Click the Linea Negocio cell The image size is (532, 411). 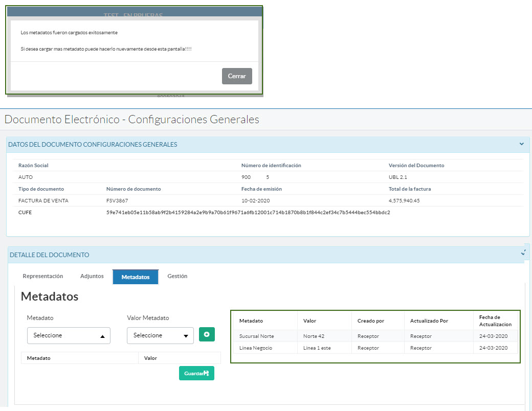256,348
